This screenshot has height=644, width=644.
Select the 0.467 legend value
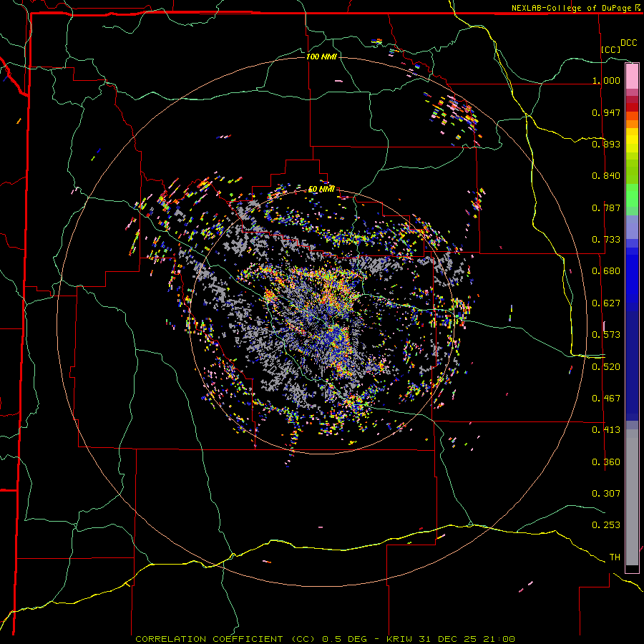click(x=606, y=399)
